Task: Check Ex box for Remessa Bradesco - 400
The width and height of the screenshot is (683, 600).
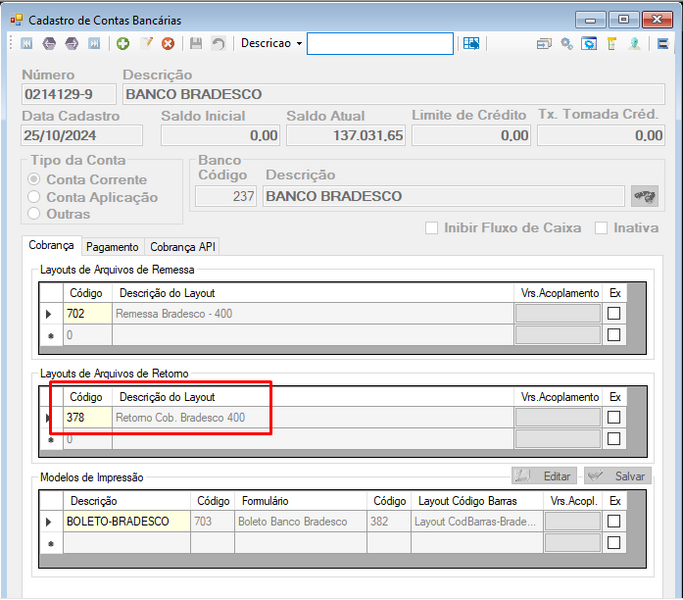Action: pyautogui.click(x=614, y=313)
